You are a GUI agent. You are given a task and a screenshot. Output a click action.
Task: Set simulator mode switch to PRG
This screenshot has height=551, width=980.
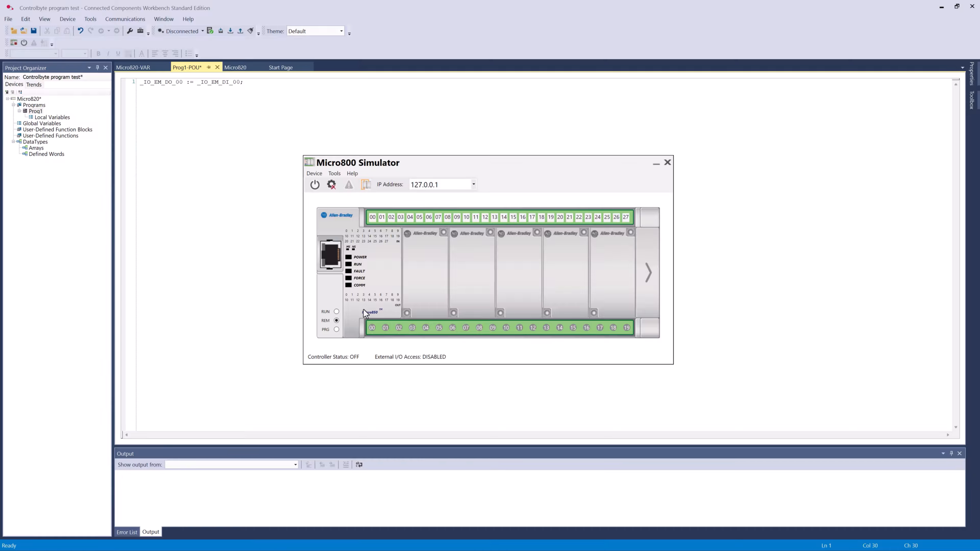(x=336, y=329)
